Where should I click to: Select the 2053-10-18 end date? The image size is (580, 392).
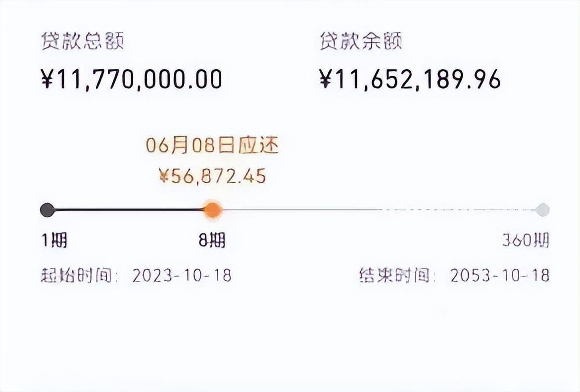click(500, 276)
